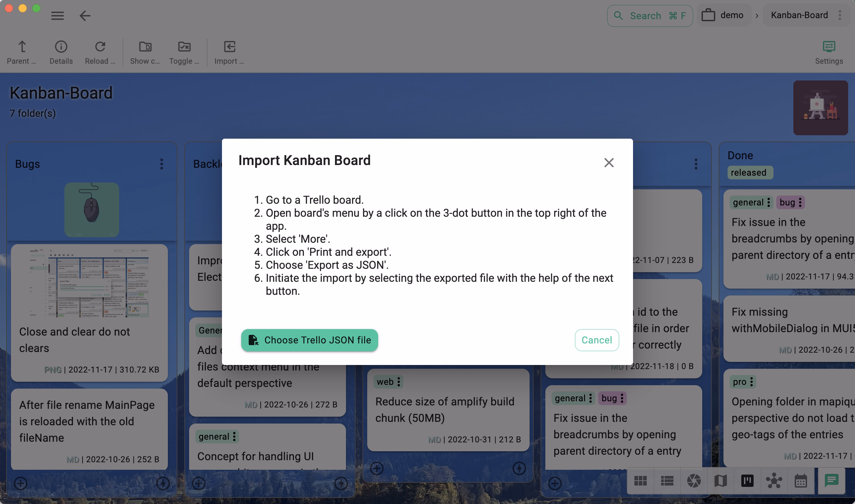Select the map perspective icon
This screenshot has height=504, width=855.
pyautogui.click(x=720, y=481)
